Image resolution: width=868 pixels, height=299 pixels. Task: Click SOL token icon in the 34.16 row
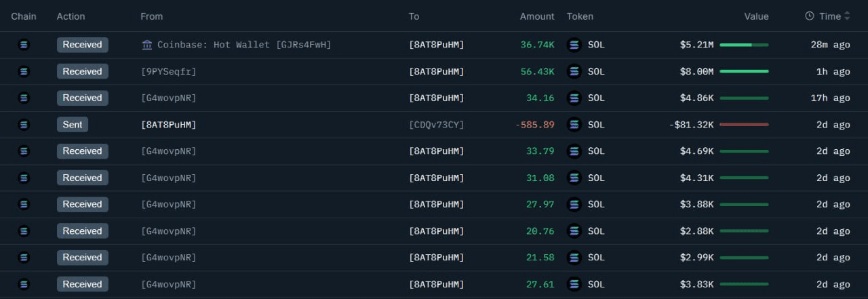click(x=574, y=98)
